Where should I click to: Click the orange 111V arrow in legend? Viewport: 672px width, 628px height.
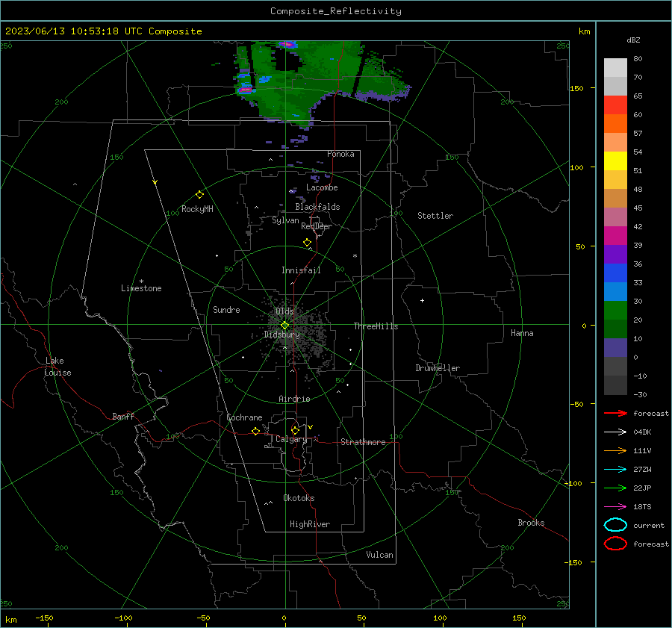(615, 450)
